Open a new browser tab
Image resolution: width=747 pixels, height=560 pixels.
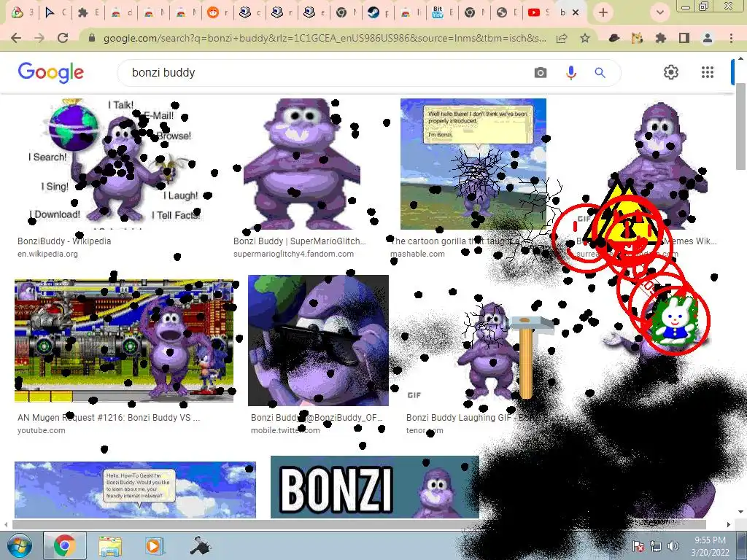[x=603, y=12]
